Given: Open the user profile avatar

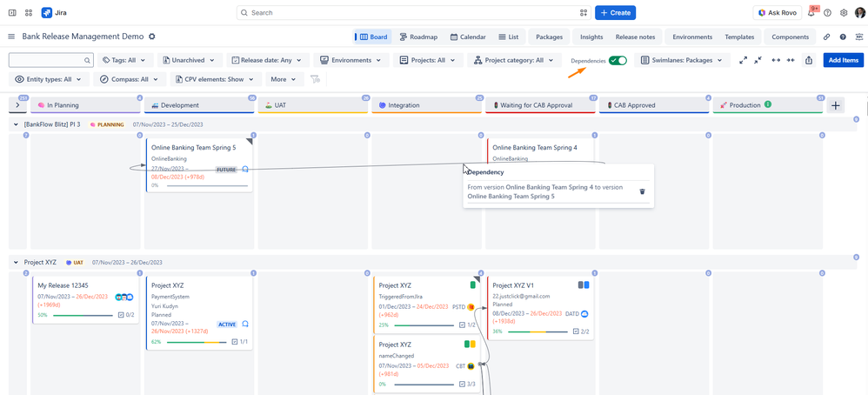Looking at the screenshot, I should (859, 13).
